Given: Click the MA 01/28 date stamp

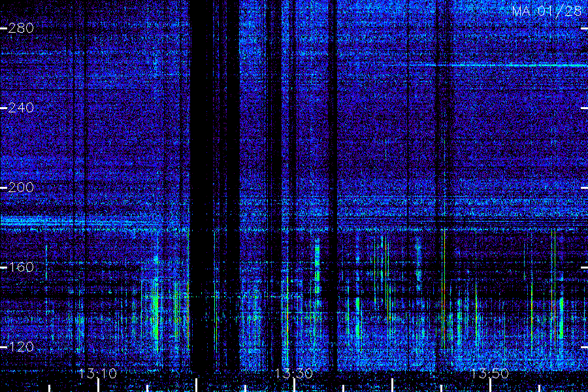Looking at the screenshot, I should coord(546,11).
